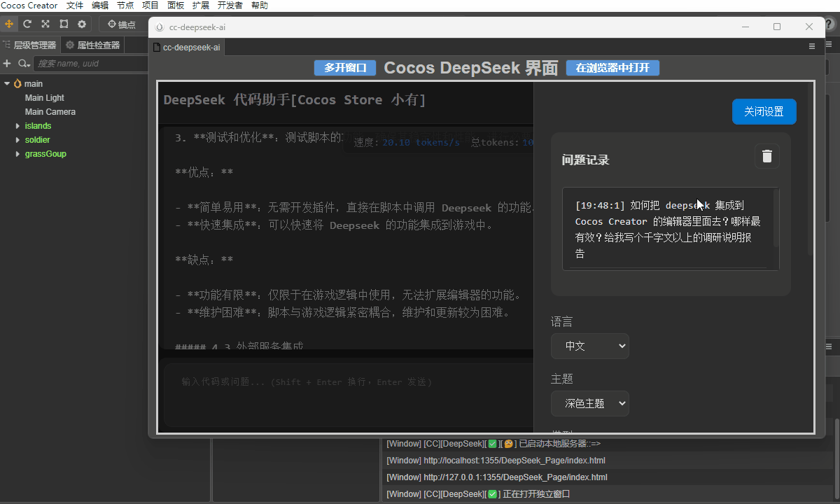
Task: Open the hierarchy search filter dropdown
Action: pyautogui.click(x=24, y=64)
